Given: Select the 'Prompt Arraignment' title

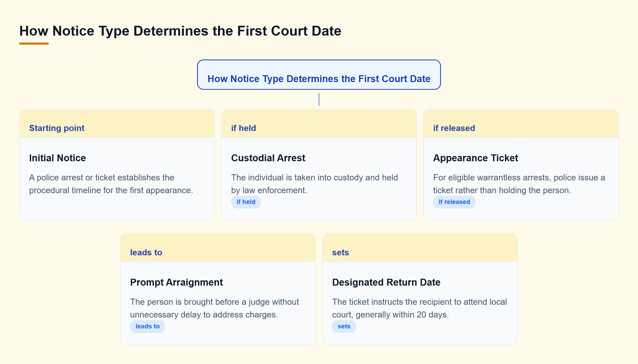Looking at the screenshot, I should pos(177,282).
